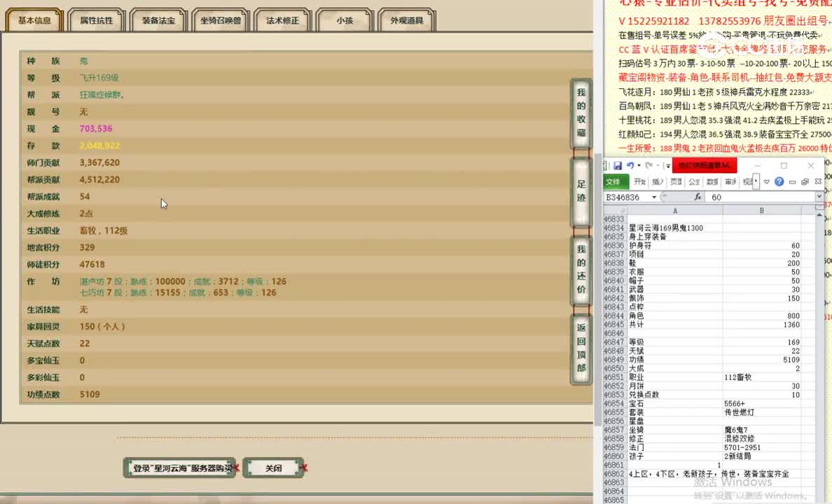Click the 关闭 button at the bottom

[273, 468]
